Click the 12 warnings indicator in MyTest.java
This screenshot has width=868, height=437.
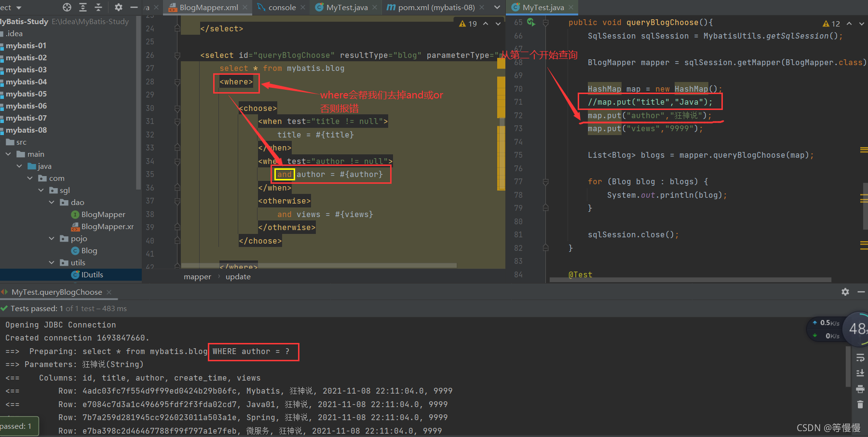pos(831,24)
